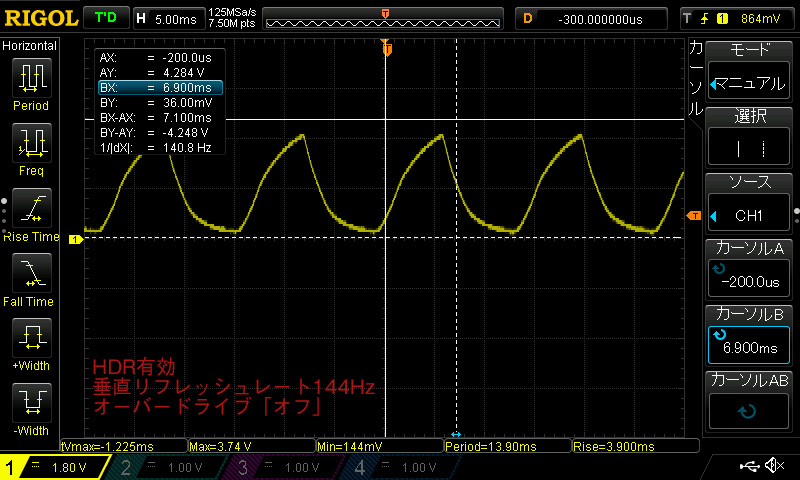Click the USB connection status icon
Screen dimensions: 800x480
pyautogui.click(x=749, y=465)
